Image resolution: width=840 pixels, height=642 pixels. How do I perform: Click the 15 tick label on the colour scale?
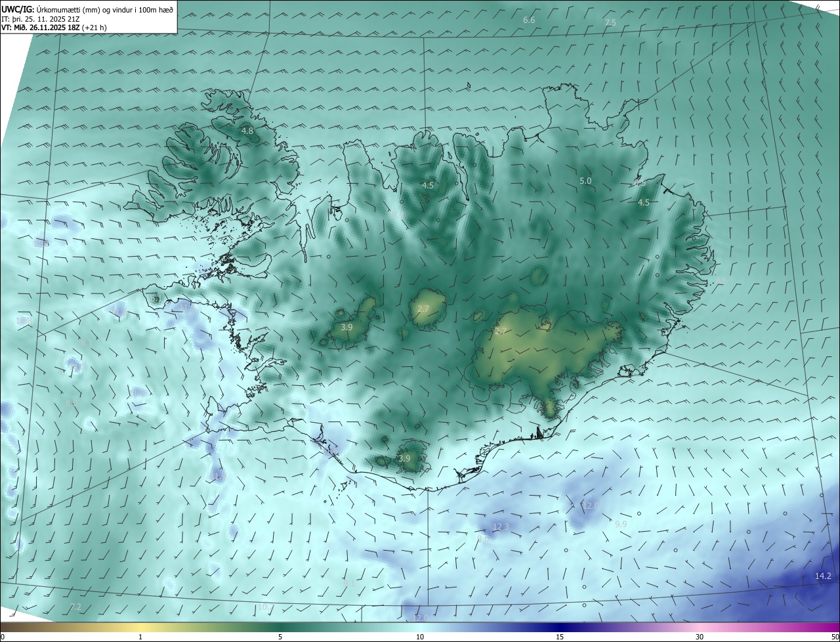560,637
